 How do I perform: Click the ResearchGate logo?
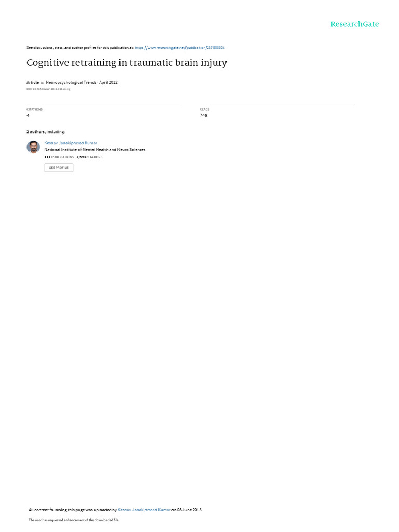coord(354,24)
